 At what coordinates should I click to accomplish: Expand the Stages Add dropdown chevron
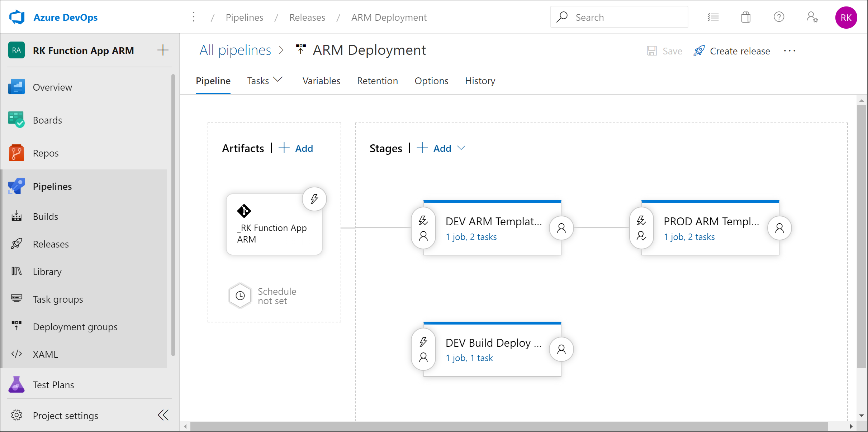[x=461, y=148]
